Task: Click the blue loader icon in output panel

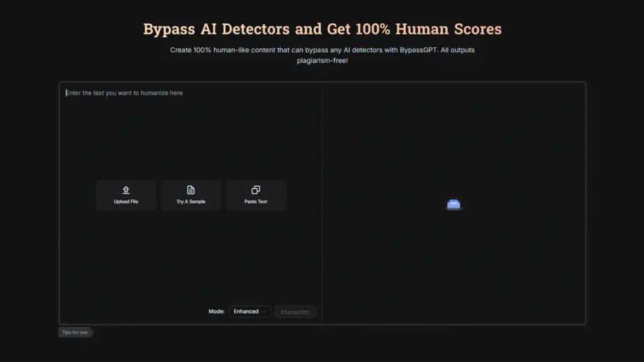Action: pyautogui.click(x=453, y=204)
